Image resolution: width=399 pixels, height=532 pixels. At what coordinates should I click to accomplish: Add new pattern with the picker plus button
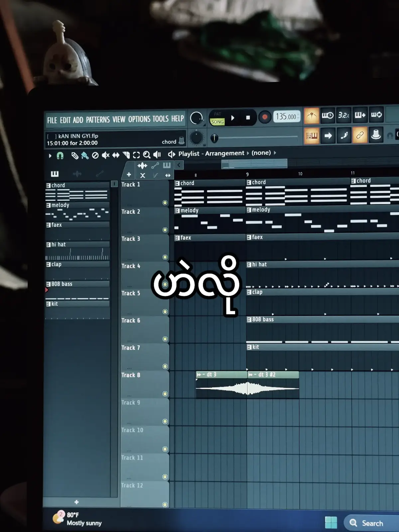76,502
